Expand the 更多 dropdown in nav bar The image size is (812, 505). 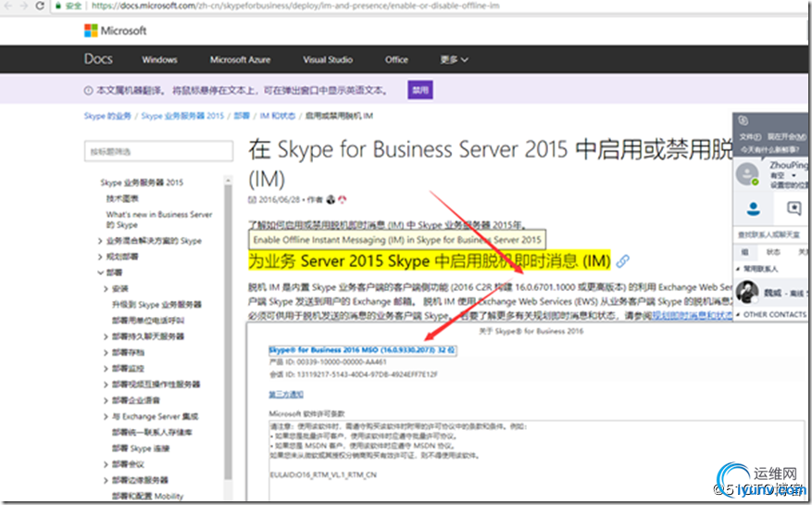(x=455, y=59)
